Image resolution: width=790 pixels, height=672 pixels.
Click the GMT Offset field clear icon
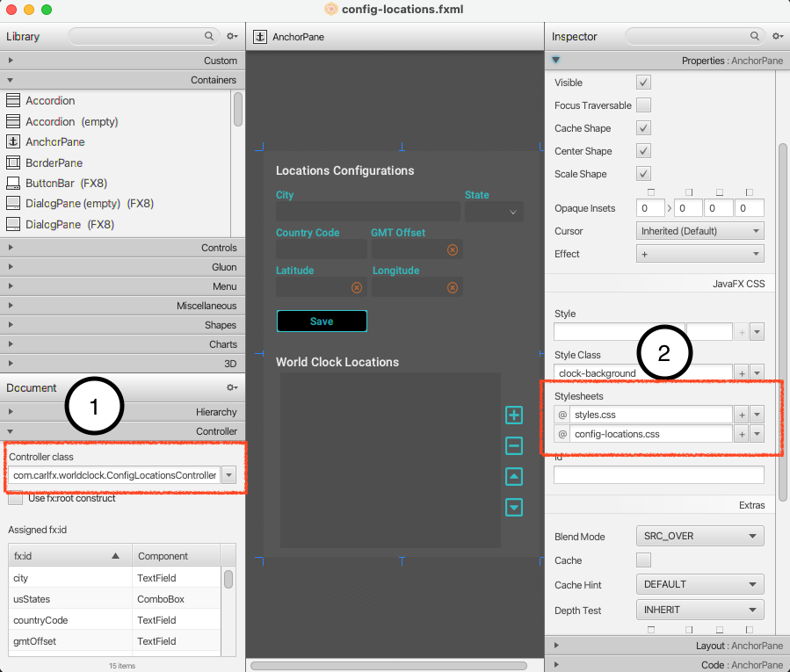point(453,249)
